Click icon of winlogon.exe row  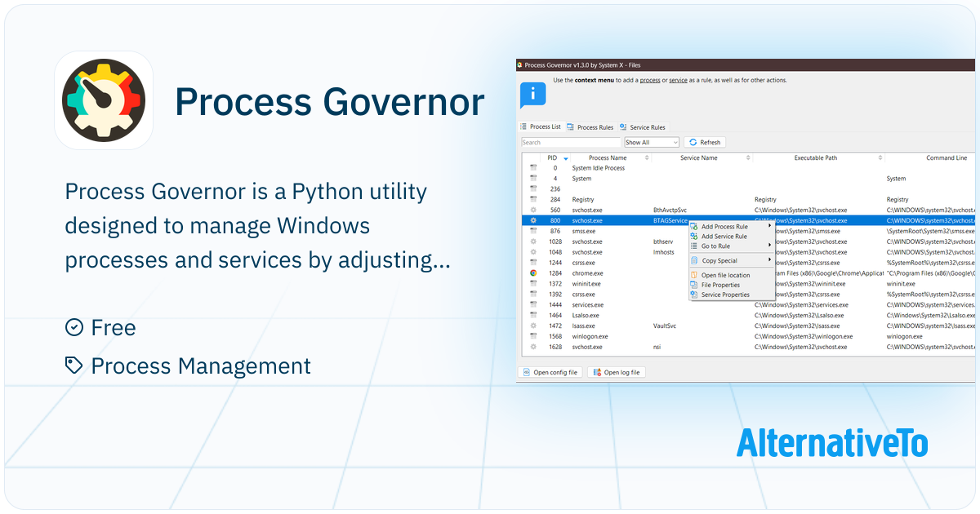[532, 336]
